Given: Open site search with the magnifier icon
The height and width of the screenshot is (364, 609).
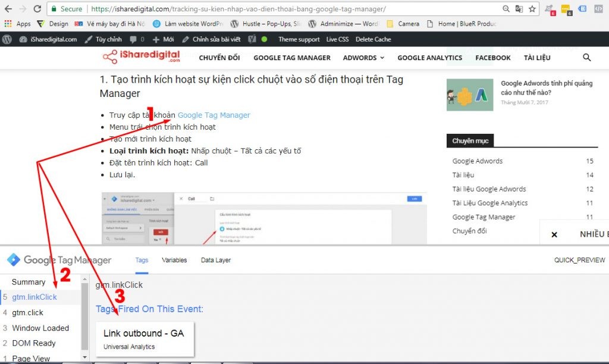Looking at the screenshot, I should [x=586, y=58].
